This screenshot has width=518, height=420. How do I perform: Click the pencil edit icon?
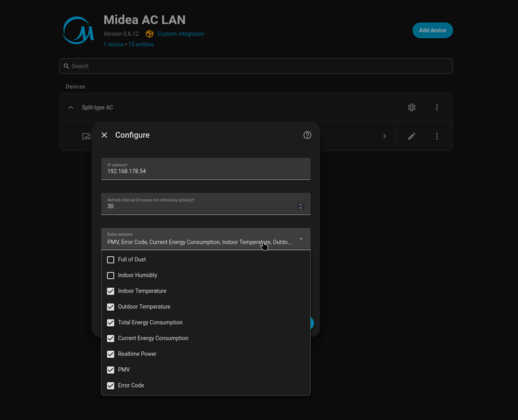[x=411, y=137]
